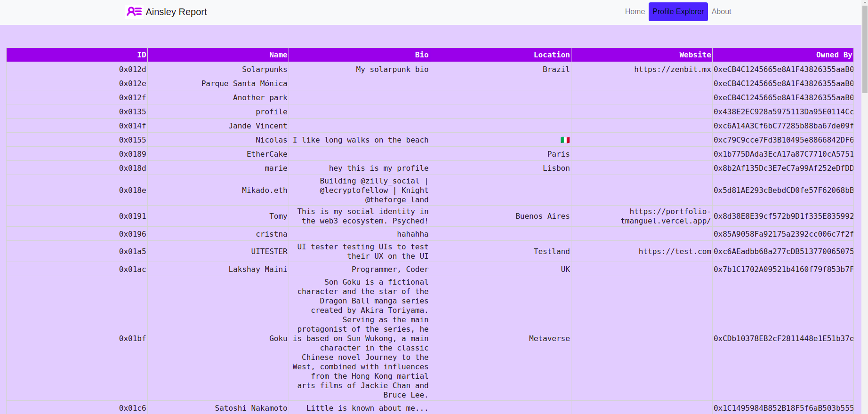The image size is (868, 414).
Task: Open the Home navigation link
Action: click(x=635, y=12)
